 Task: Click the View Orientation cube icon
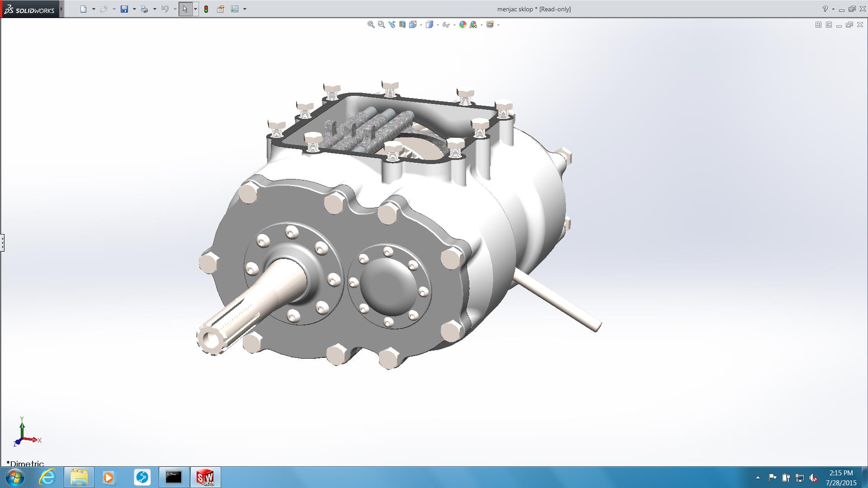click(x=413, y=25)
